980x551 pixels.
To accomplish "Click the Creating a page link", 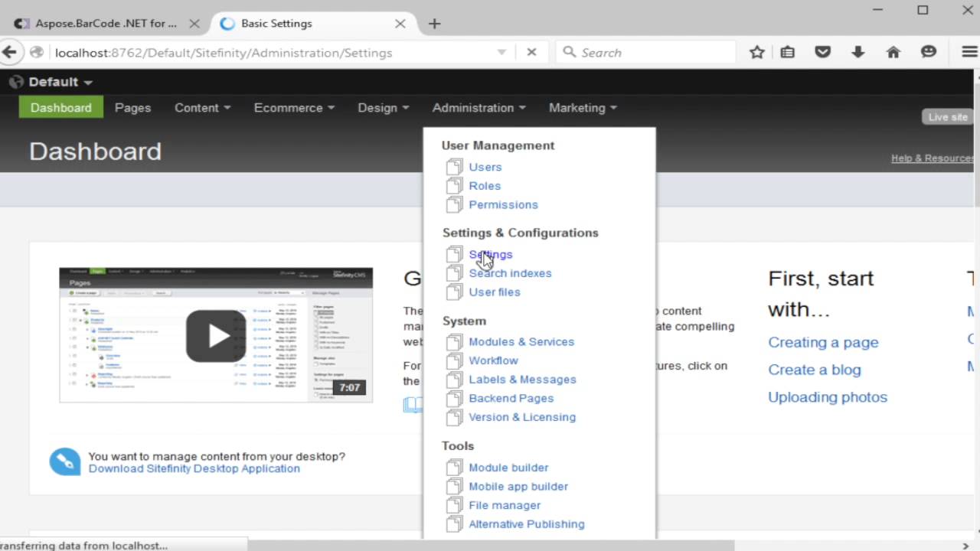I will click(823, 342).
